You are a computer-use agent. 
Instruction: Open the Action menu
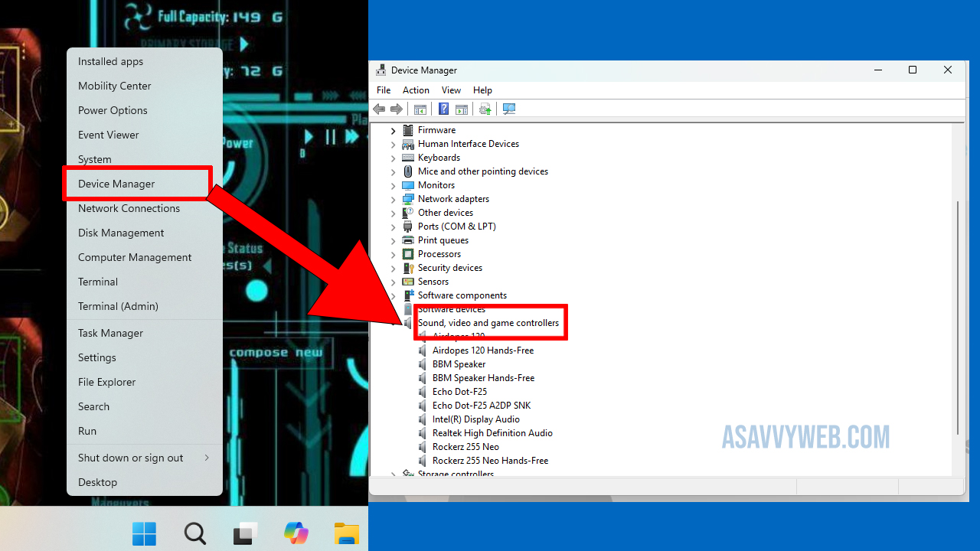(x=416, y=90)
